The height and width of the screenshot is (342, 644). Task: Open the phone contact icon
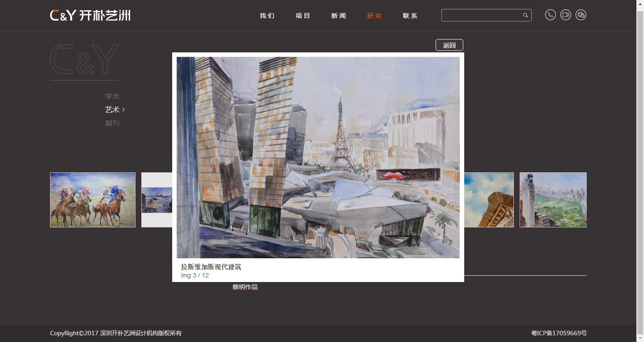pos(551,15)
